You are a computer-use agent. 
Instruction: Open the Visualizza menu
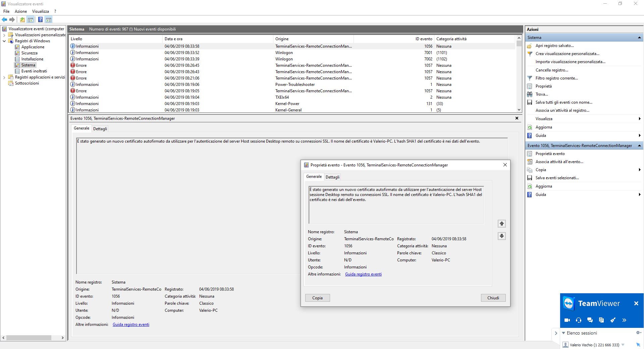point(41,11)
